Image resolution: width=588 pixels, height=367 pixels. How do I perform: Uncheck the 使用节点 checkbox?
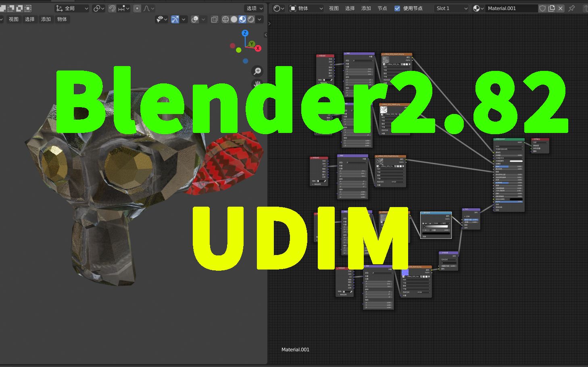[x=397, y=8]
